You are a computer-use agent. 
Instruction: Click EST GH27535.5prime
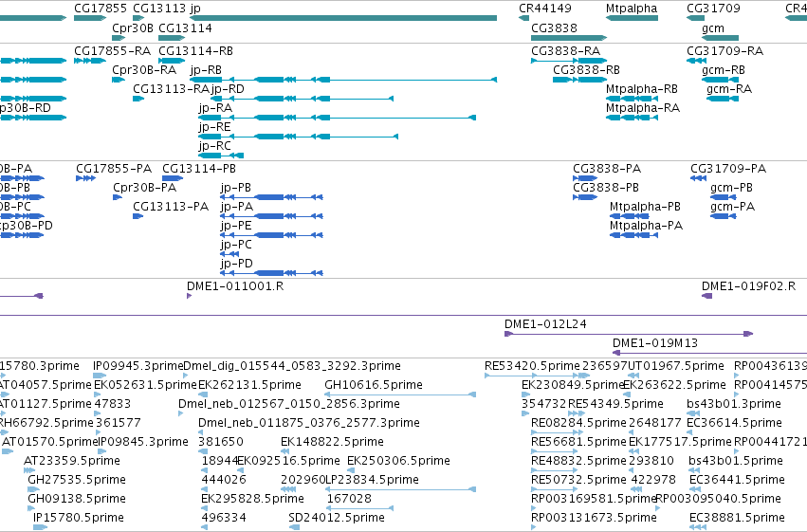click(x=34, y=489)
